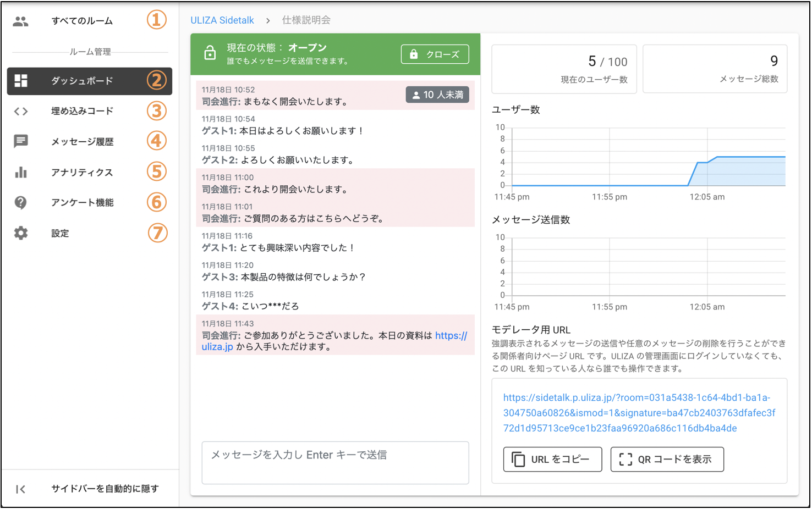Viewport: 812px width, 509px height.
Task: Select message 本日はよろしくお願いします！
Action: point(335,125)
